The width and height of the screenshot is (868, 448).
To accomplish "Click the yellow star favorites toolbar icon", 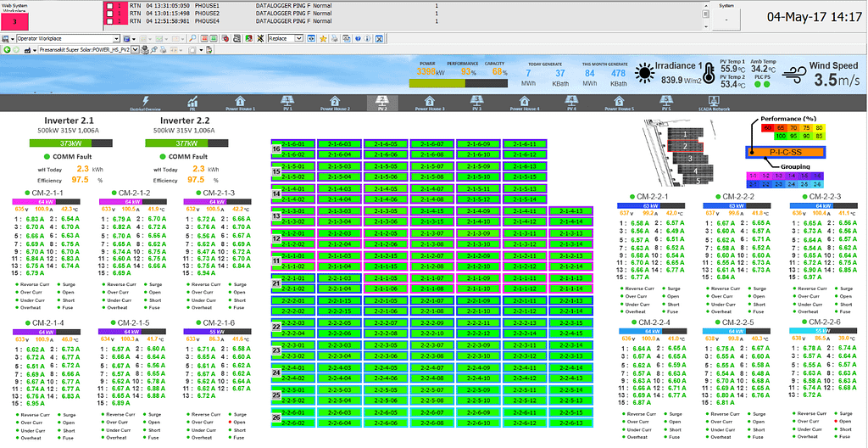I will click(x=323, y=39).
